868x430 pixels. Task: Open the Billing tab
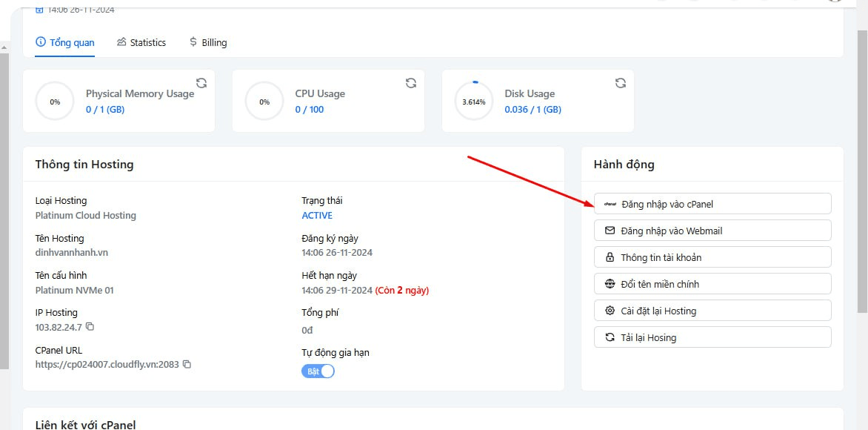point(208,42)
